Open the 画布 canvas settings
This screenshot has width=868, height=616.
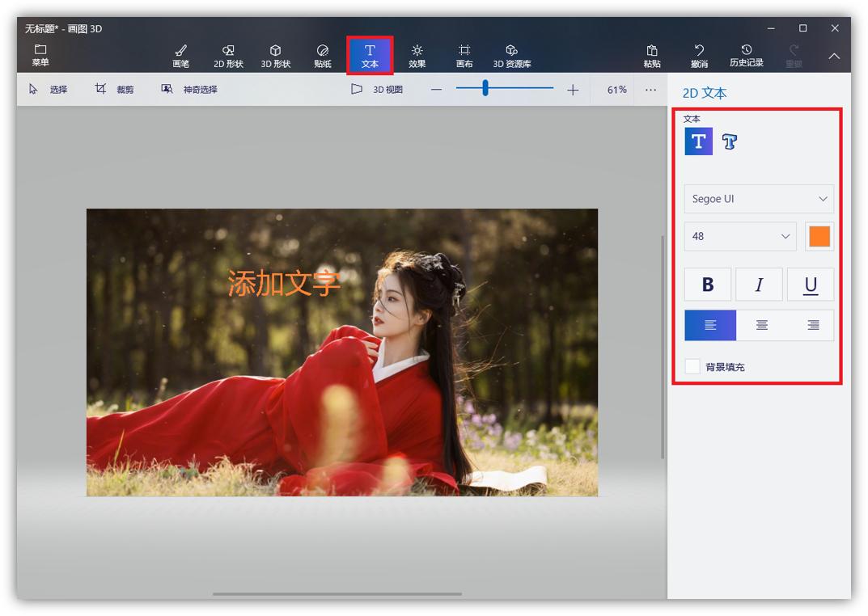tap(464, 56)
